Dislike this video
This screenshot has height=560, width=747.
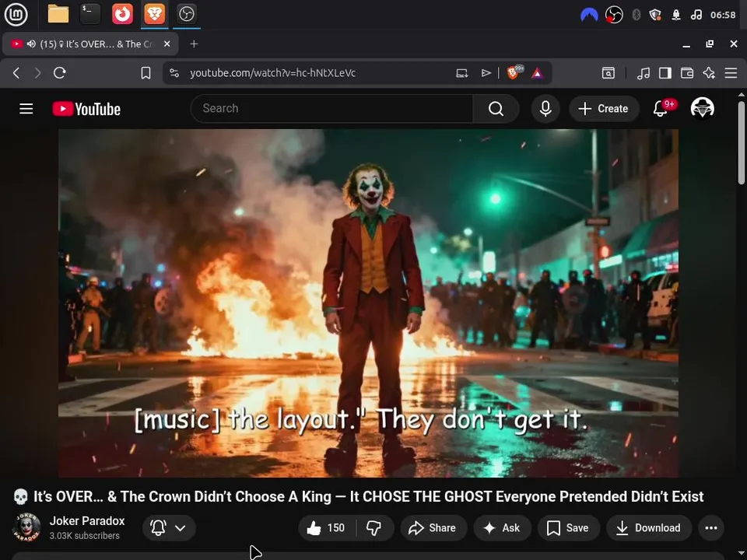374,527
